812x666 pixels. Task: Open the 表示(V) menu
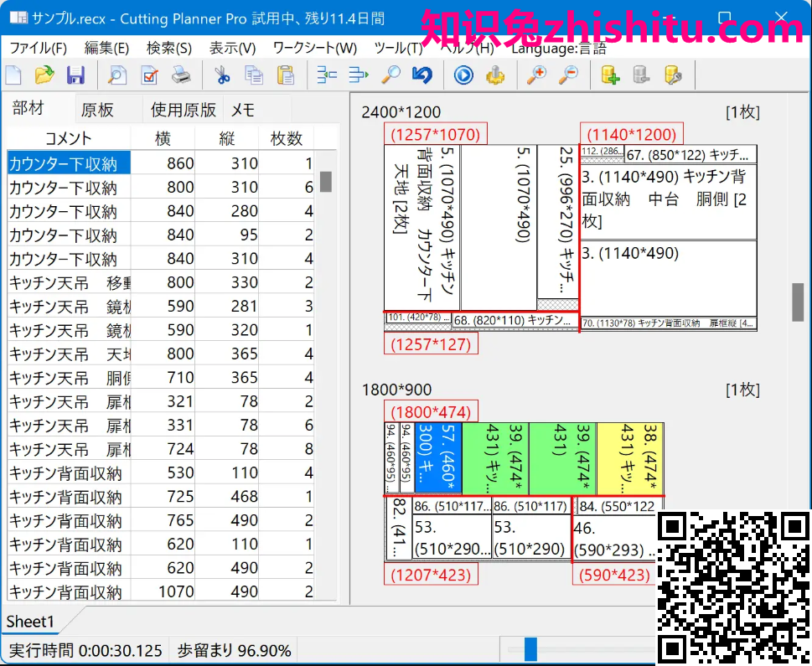(232, 48)
